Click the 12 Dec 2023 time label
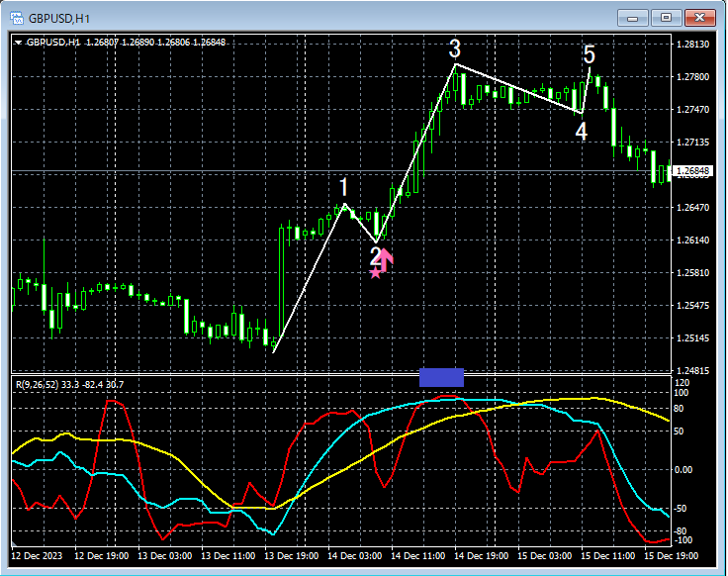The width and height of the screenshot is (728, 576). click(x=37, y=556)
